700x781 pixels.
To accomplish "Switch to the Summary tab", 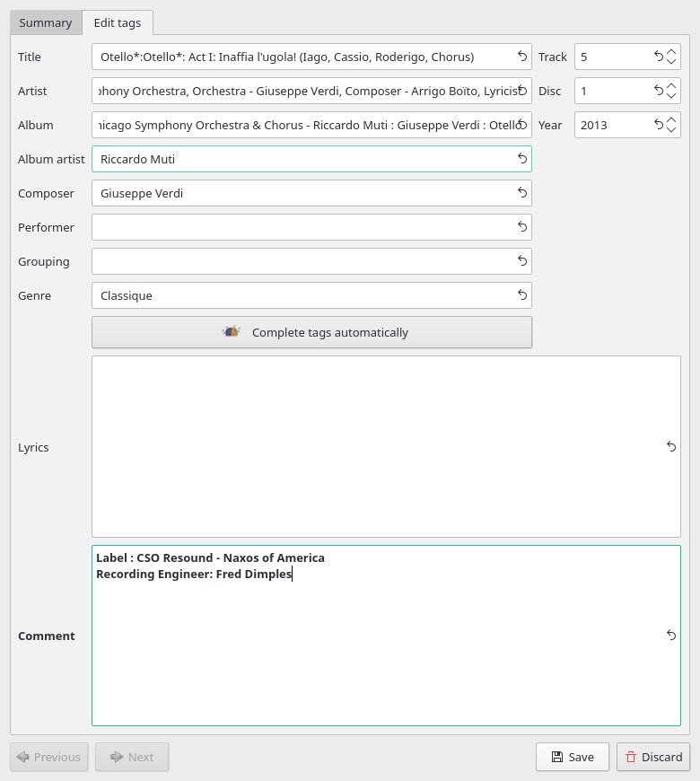I will [46, 22].
